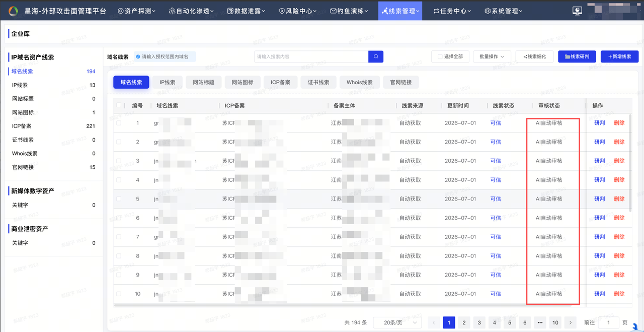Open the 数据泄露 menu

point(246,11)
